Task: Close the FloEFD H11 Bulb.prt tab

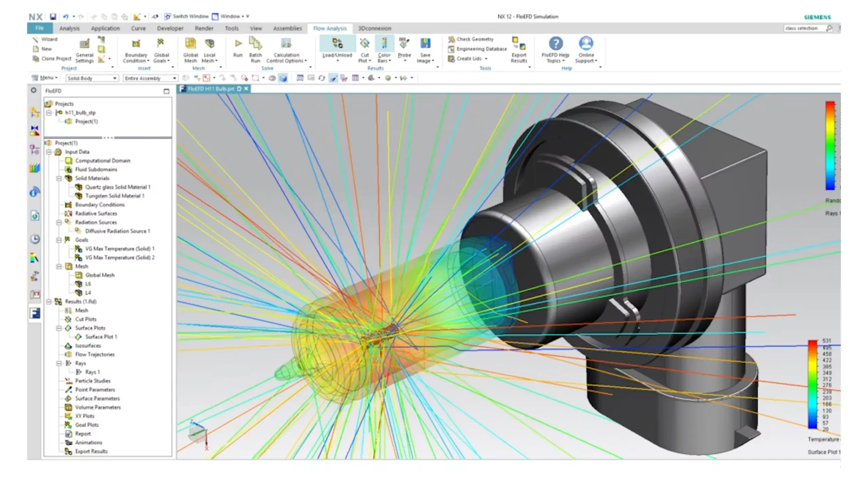Action: tap(246, 89)
